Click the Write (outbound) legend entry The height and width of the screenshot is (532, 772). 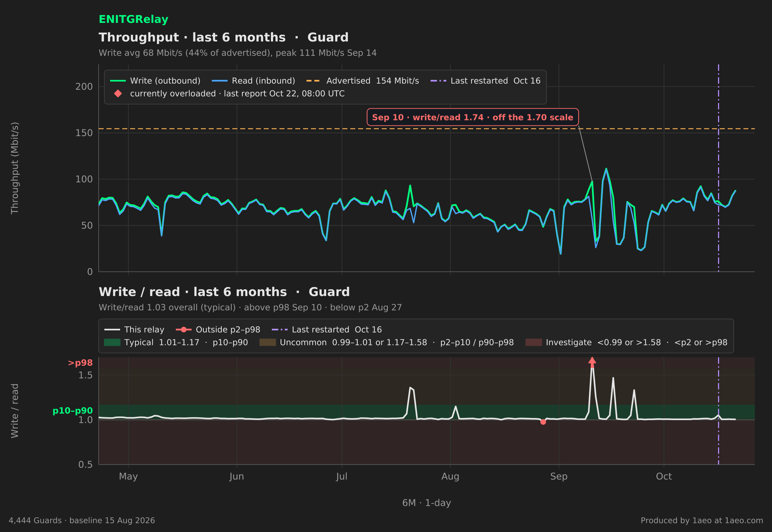click(x=155, y=81)
